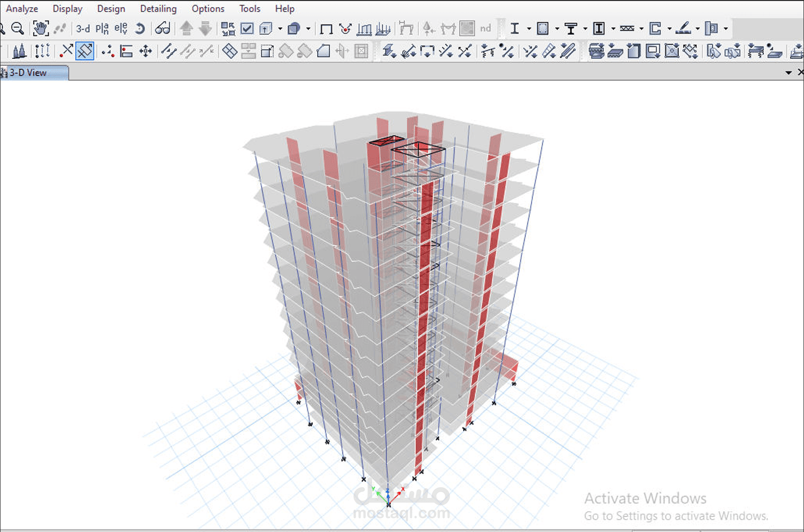Click the slab design pencil icon
Viewport: 804px width, 532px height.
683,29
